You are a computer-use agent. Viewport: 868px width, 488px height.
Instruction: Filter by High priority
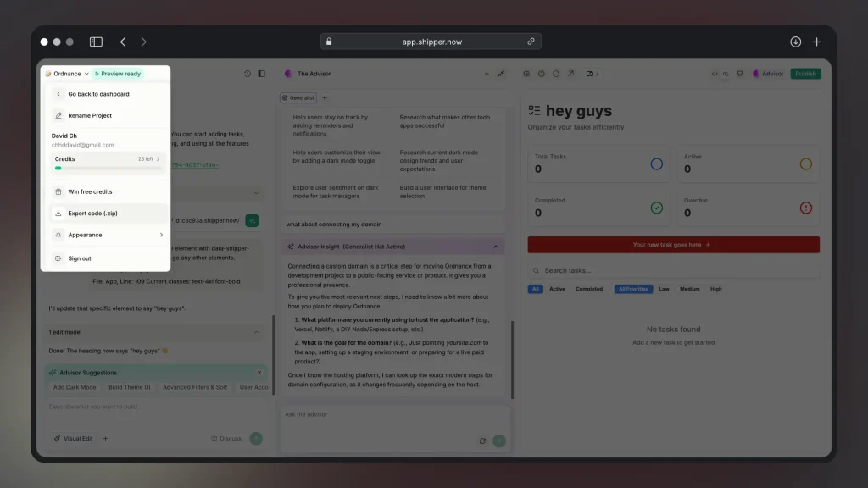coord(715,289)
